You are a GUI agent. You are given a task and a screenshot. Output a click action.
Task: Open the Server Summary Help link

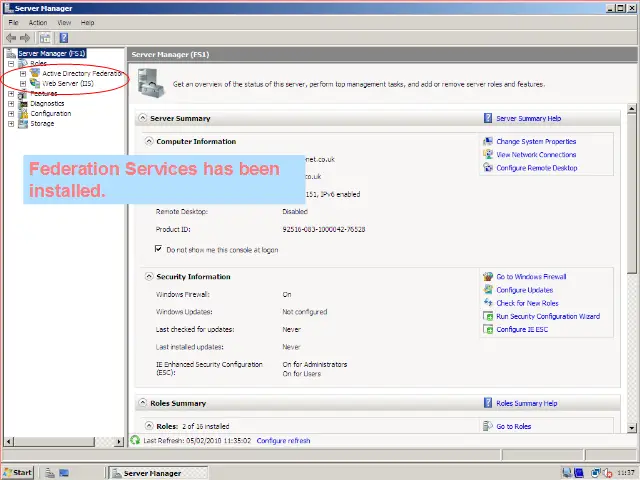click(x=529, y=118)
